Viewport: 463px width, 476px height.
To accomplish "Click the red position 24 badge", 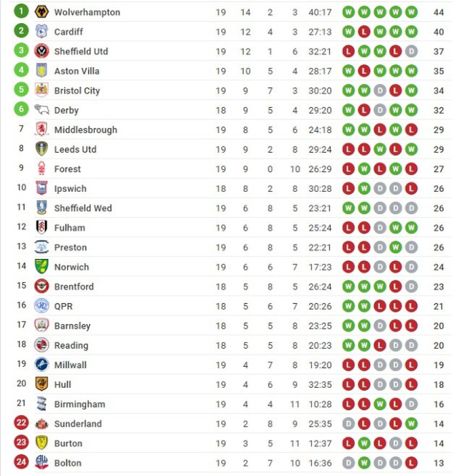I will (x=21, y=462).
